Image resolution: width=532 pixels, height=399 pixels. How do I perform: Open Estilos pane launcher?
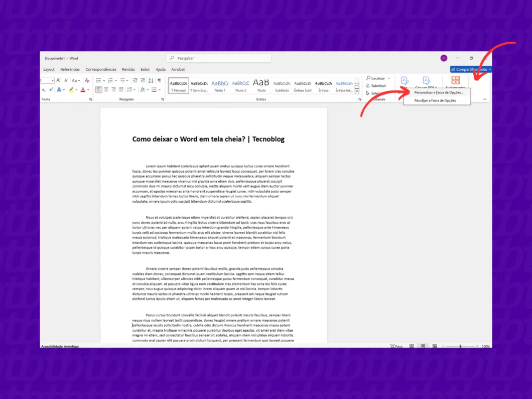(360, 99)
